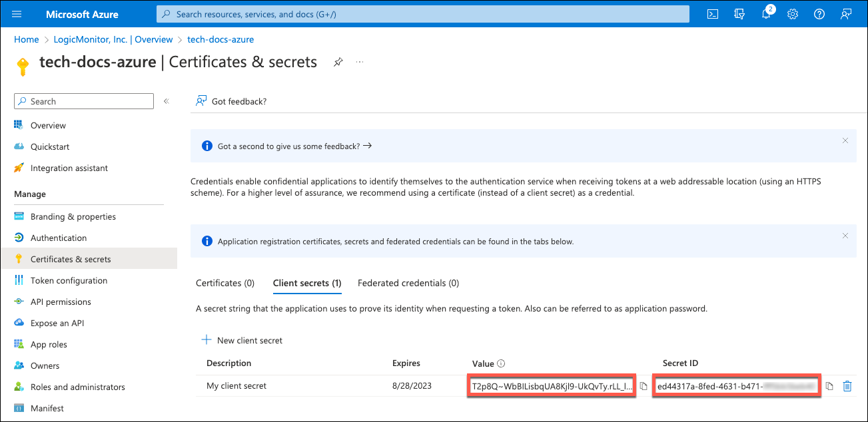Copy the Secret ID to clipboard
The height and width of the screenshot is (422, 868).
tap(829, 386)
